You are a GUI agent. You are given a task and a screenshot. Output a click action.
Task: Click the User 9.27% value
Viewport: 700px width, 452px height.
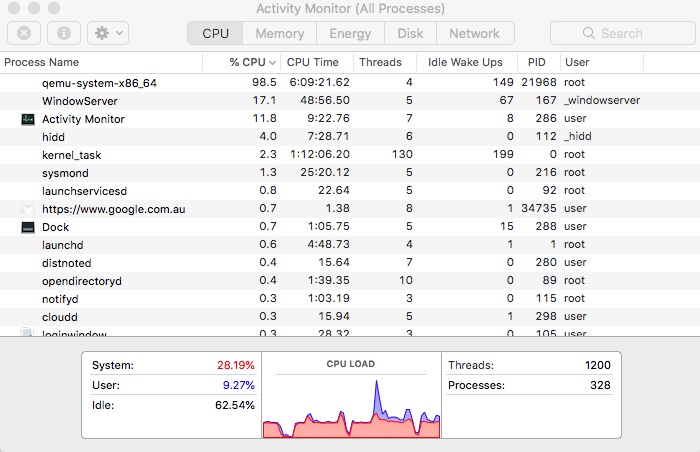(239, 385)
